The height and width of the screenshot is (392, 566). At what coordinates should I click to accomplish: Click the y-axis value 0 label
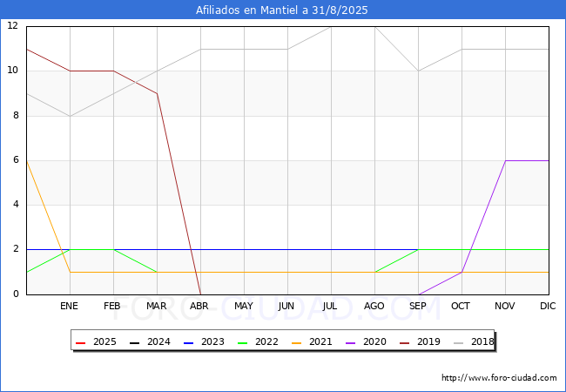coord(16,294)
